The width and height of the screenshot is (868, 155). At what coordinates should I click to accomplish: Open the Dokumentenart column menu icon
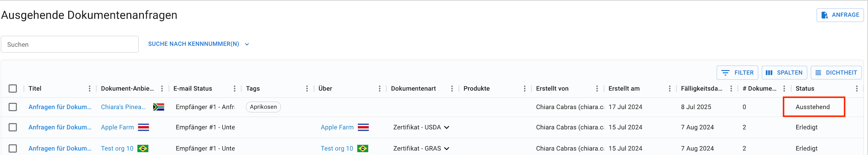click(452, 88)
